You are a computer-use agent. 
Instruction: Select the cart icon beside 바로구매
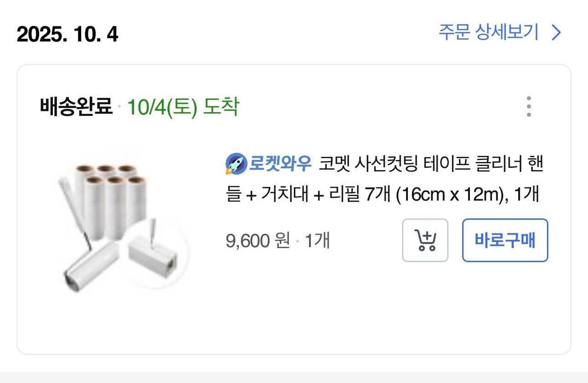(425, 240)
